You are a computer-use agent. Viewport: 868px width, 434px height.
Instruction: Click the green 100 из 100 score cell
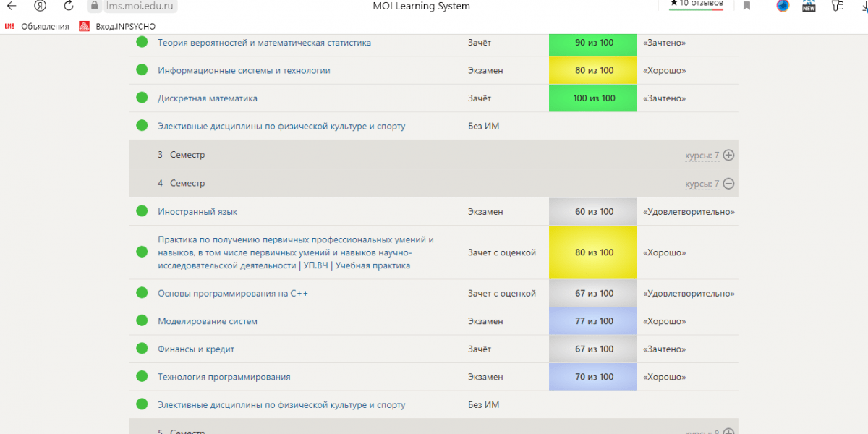pos(593,98)
